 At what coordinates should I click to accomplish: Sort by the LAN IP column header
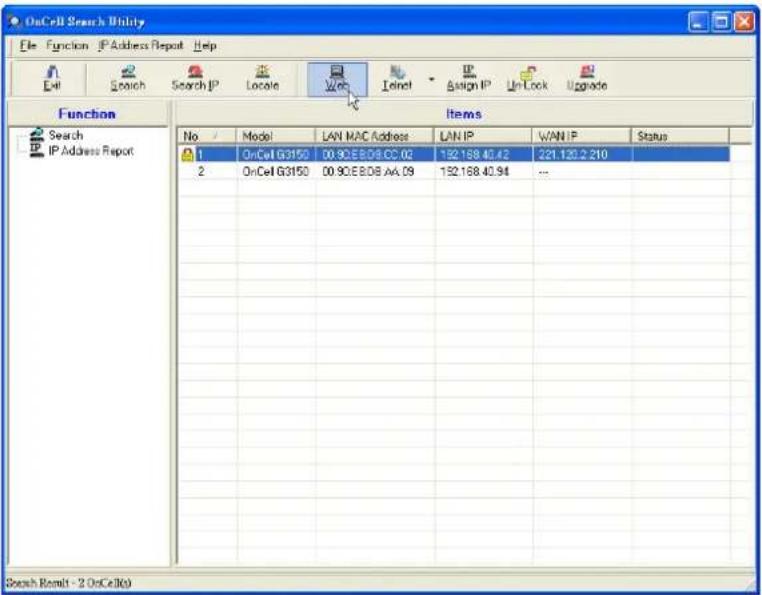pos(483,136)
